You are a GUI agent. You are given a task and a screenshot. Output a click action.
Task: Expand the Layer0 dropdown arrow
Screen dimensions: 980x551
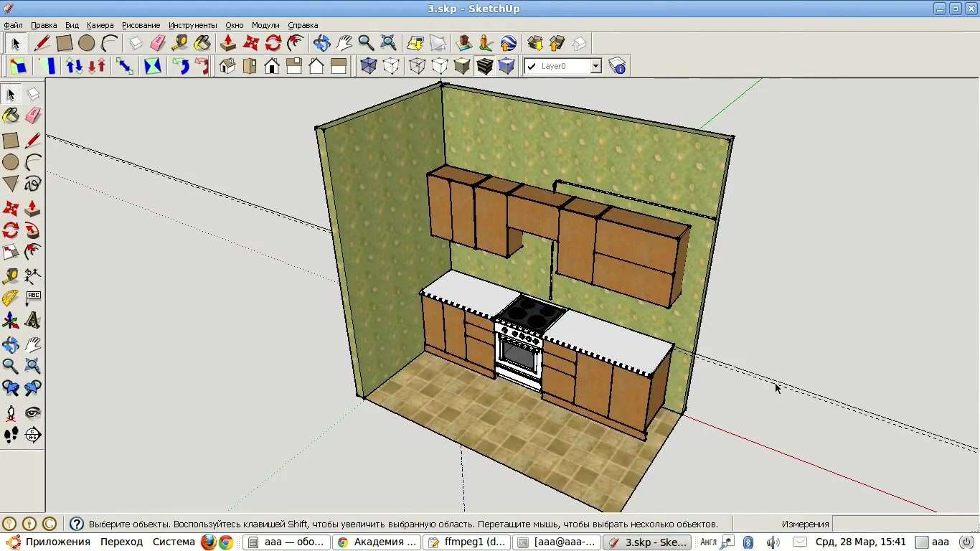coord(595,66)
